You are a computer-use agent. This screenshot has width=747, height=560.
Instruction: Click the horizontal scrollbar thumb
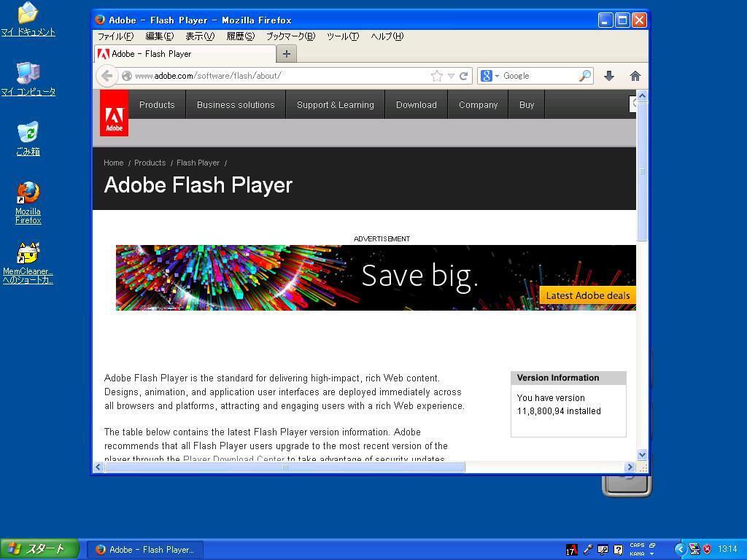coord(285,467)
